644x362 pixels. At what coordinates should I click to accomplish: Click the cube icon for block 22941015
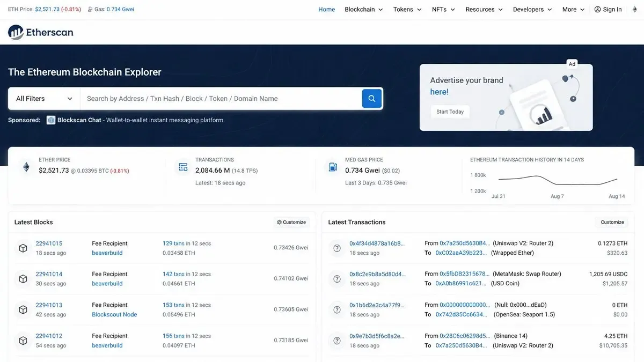pyautogui.click(x=23, y=248)
